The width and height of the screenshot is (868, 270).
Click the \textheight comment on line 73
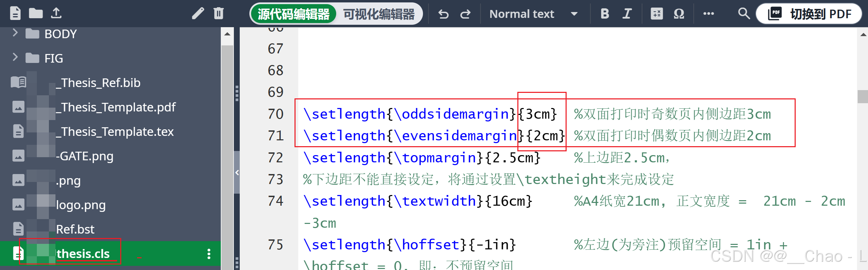[488, 179]
